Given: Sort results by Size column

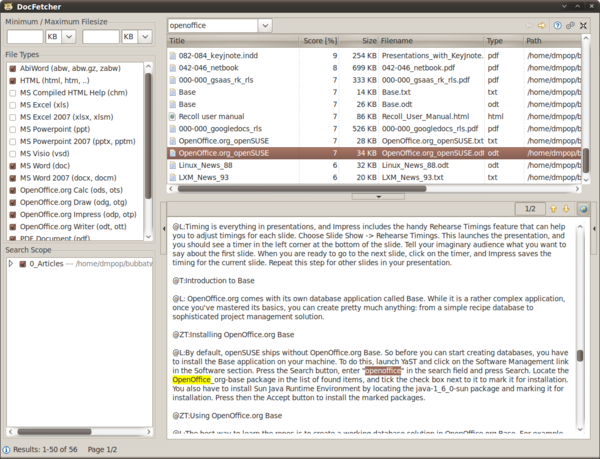Looking at the screenshot, I should point(359,41).
